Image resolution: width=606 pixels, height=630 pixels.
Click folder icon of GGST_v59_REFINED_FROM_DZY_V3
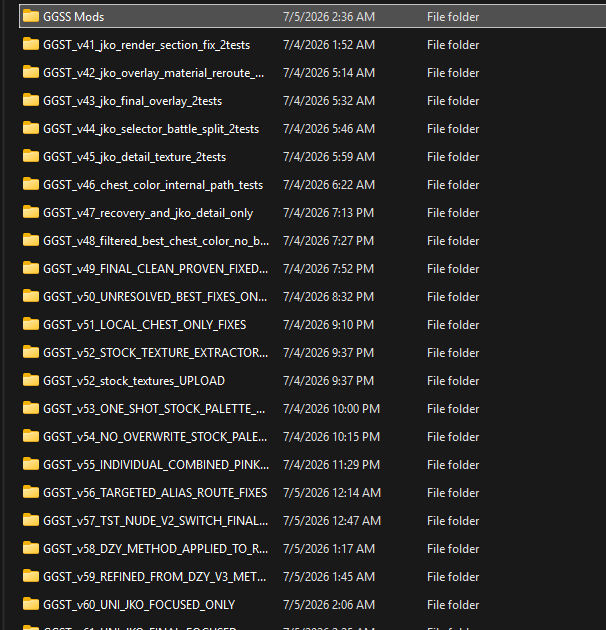pyautogui.click(x=31, y=576)
